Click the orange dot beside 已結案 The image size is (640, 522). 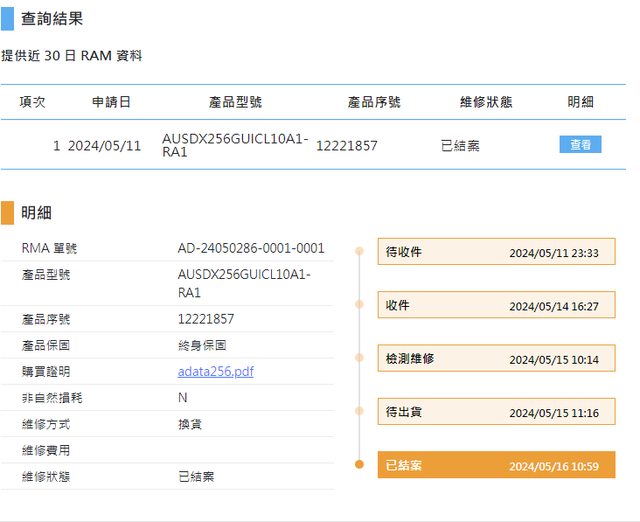click(x=359, y=464)
